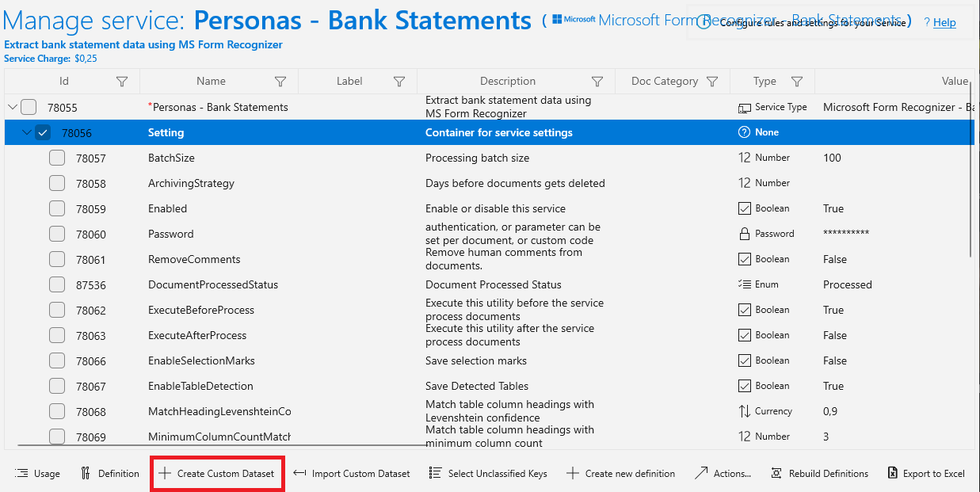Open the Help link

[x=944, y=22]
